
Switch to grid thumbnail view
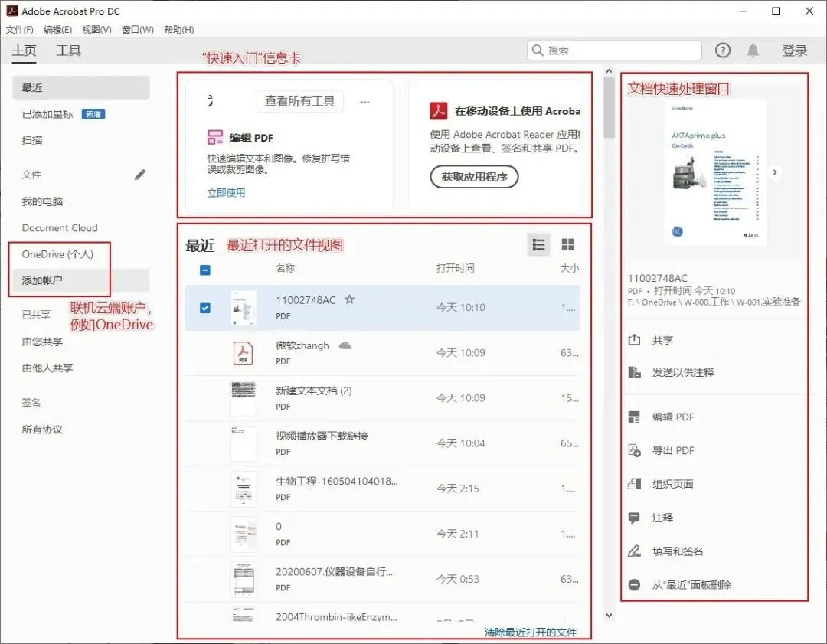[x=567, y=245]
